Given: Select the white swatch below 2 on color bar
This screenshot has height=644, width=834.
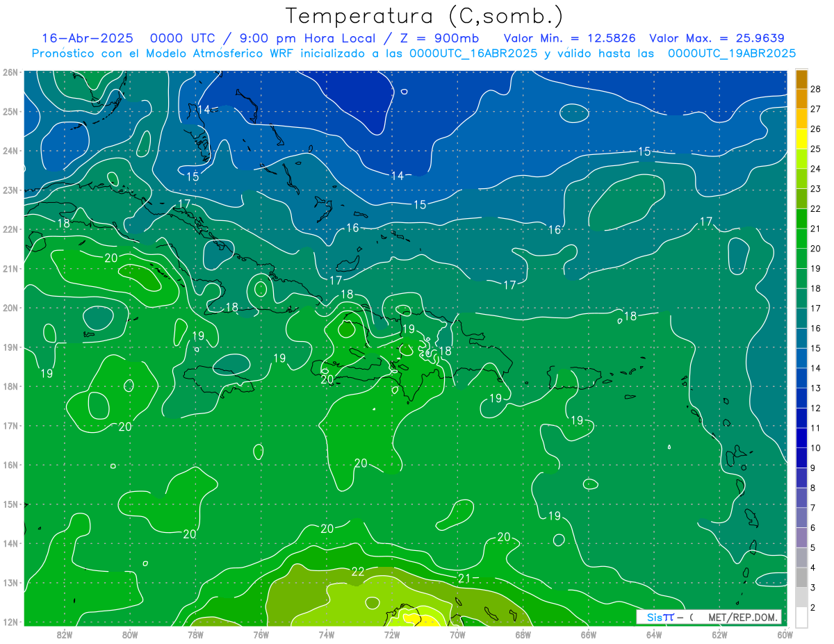Looking at the screenshot, I should pos(801,617).
